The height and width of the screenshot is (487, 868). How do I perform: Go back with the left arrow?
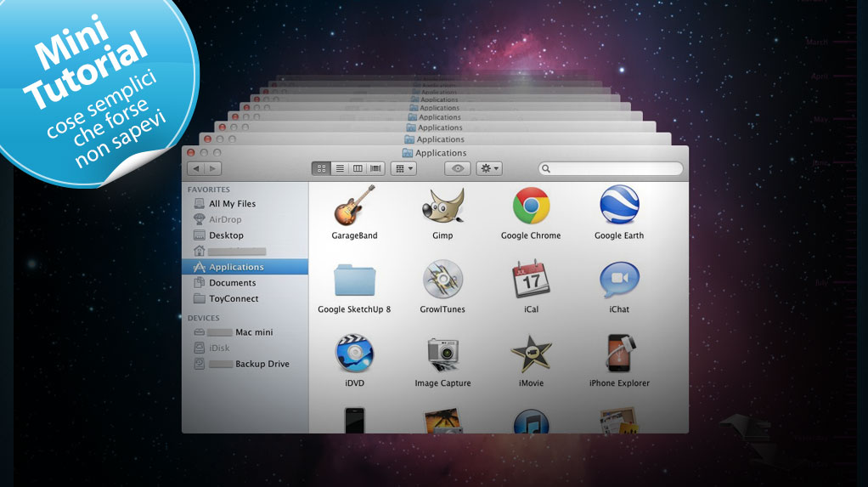196,168
